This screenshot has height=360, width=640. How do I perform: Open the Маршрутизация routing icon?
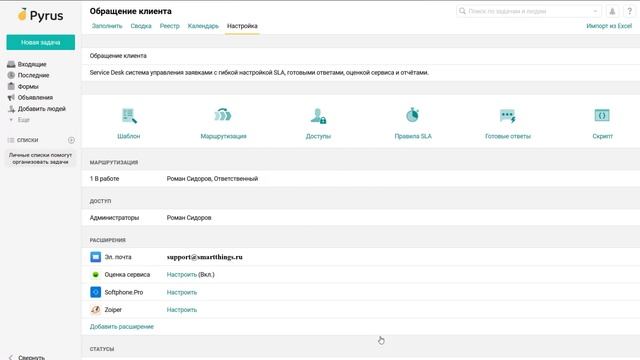tap(223, 116)
